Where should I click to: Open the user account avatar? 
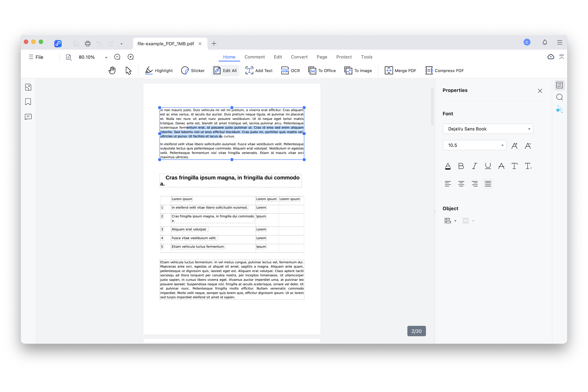pos(527,42)
